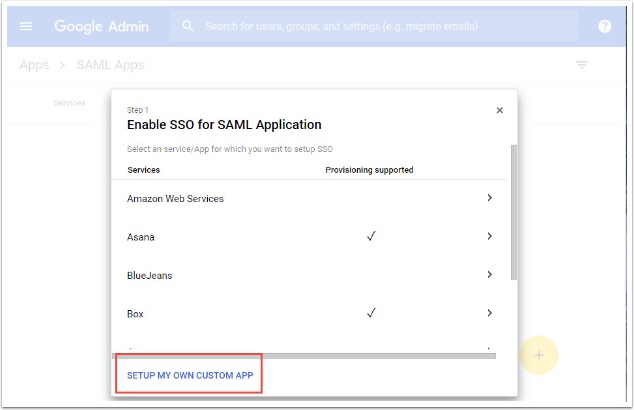Click Provisioning supported column header
634x410 pixels.
click(x=369, y=170)
